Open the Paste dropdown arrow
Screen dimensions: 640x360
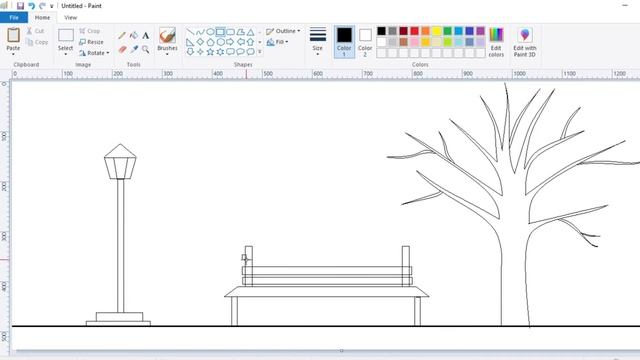tap(13, 54)
